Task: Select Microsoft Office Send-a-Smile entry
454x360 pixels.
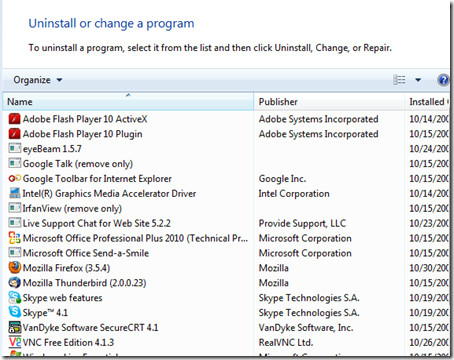Action: 86,253
